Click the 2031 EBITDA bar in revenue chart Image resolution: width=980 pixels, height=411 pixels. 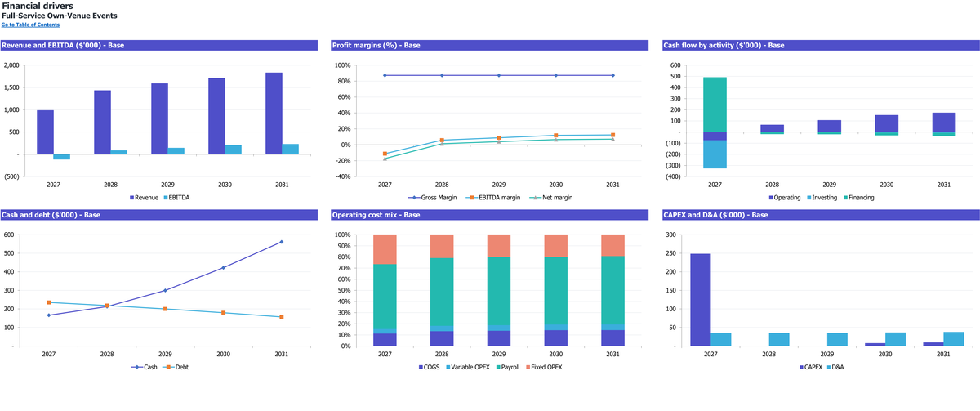291,149
